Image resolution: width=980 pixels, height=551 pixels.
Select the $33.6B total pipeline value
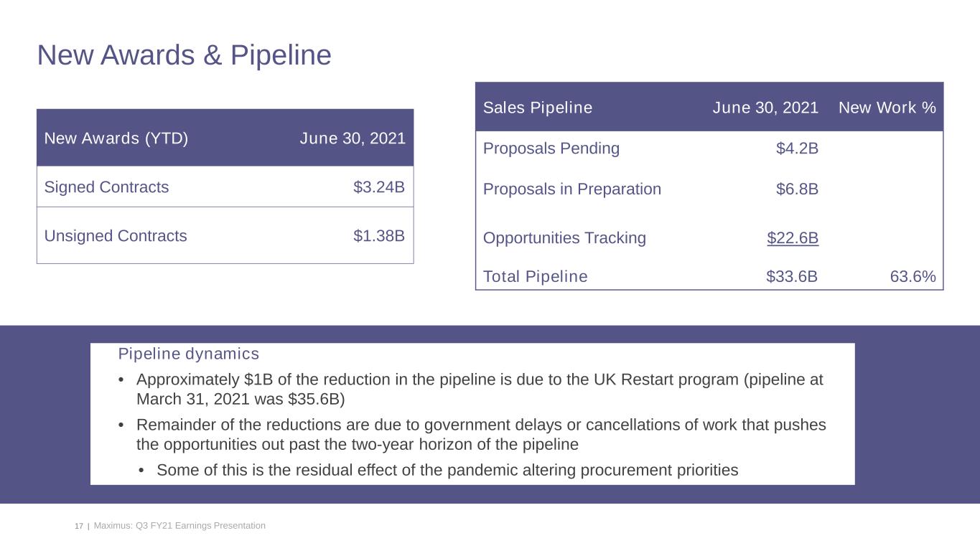(x=792, y=277)
